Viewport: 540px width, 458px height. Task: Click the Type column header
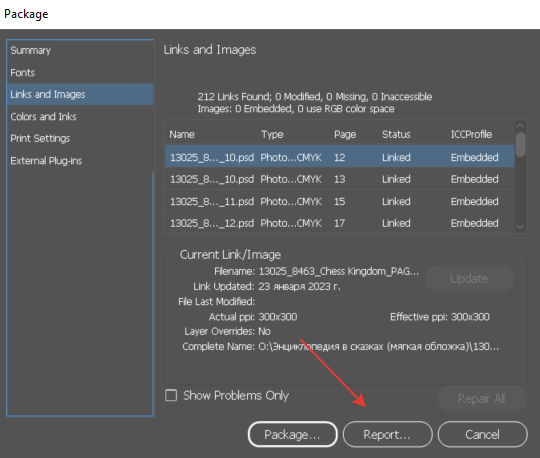272,134
